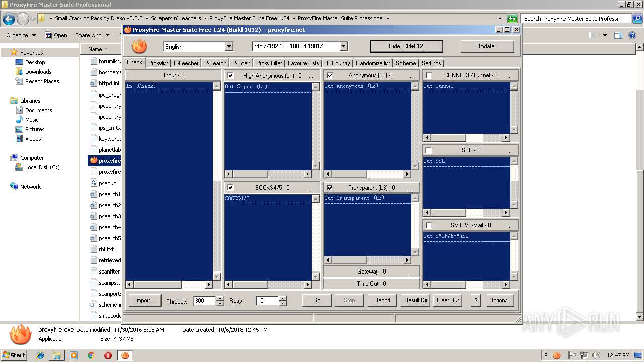
Task: Select Desktop in Favorites
Action: pos(35,62)
